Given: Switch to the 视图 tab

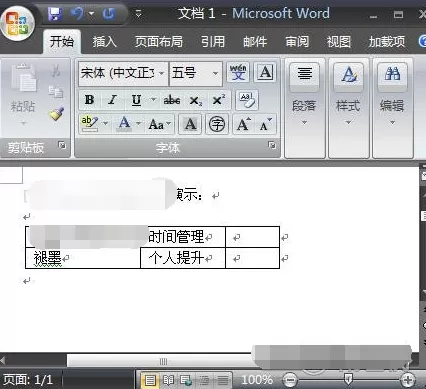Looking at the screenshot, I should (339, 42).
